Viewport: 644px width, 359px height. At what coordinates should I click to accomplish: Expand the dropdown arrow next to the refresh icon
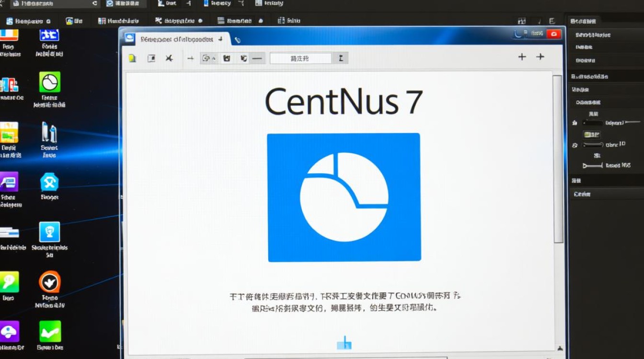click(x=214, y=58)
